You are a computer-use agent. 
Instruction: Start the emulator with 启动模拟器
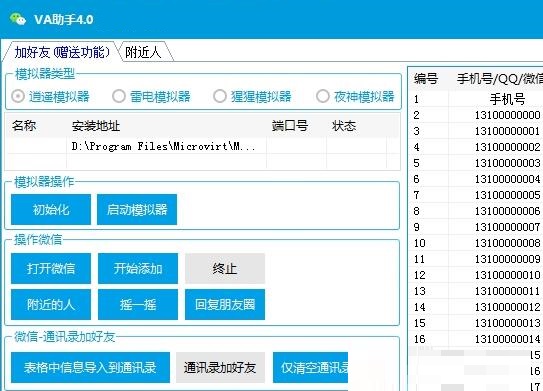click(x=137, y=210)
